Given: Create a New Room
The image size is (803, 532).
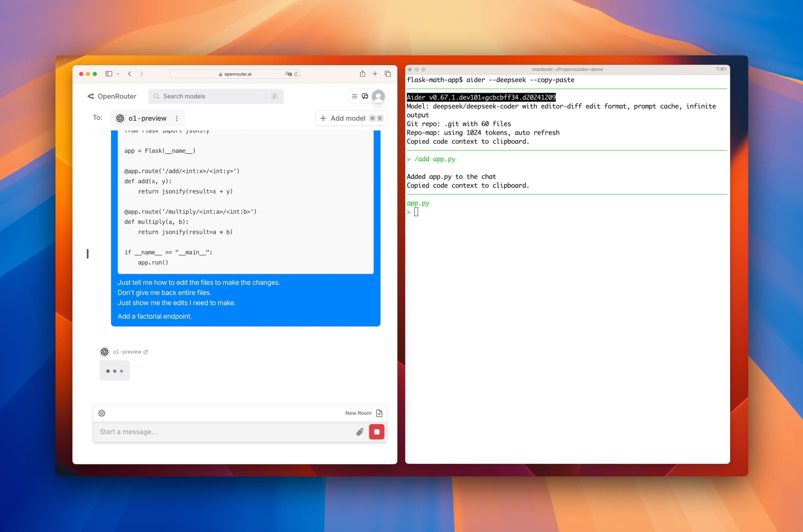Looking at the screenshot, I should tap(364, 413).
